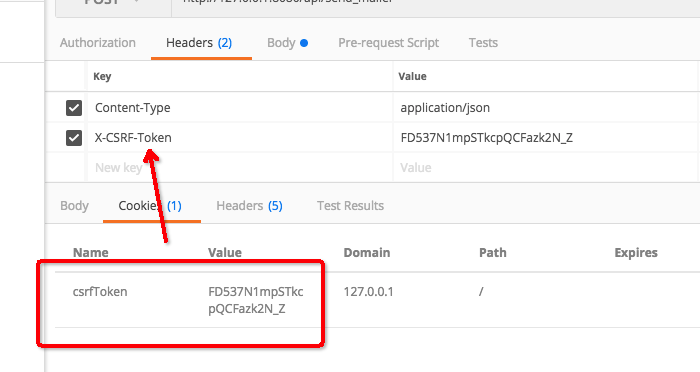700x372 pixels.
Task: Click the Domain column header
Action: (367, 253)
